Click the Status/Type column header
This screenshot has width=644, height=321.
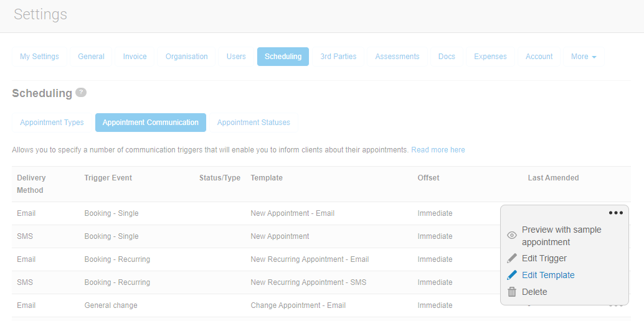click(x=220, y=178)
